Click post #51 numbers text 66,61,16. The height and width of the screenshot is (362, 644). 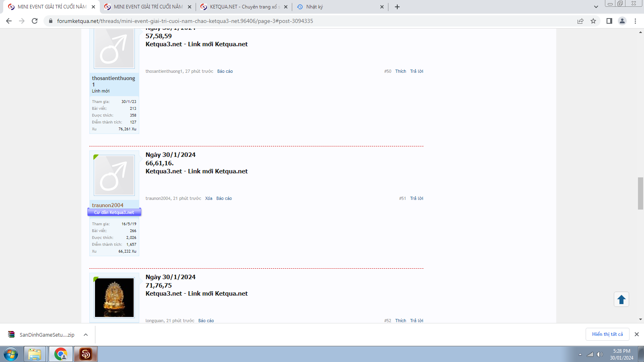pyautogui.click(x=160, y=163)
